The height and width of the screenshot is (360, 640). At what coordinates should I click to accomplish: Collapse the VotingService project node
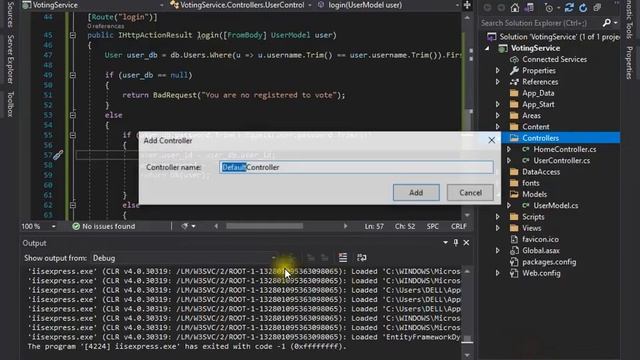pos(487,48)
